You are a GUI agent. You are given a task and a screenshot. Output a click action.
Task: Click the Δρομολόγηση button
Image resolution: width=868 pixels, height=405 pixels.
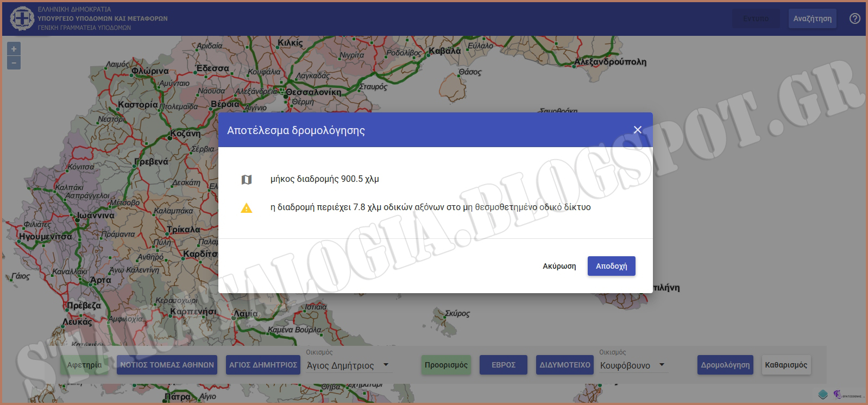click(725, 365)
